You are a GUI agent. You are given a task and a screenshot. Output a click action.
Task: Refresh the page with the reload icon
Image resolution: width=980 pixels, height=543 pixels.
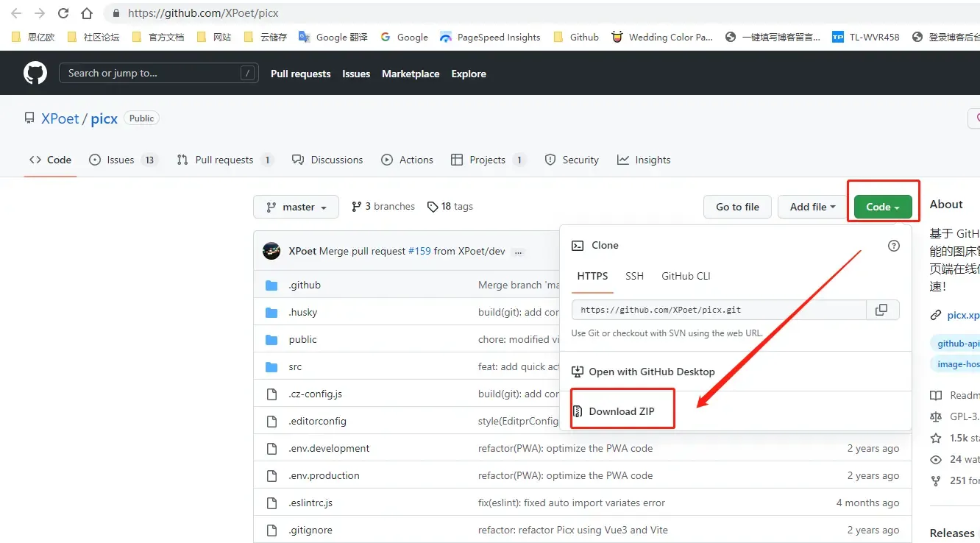(63, 13)
